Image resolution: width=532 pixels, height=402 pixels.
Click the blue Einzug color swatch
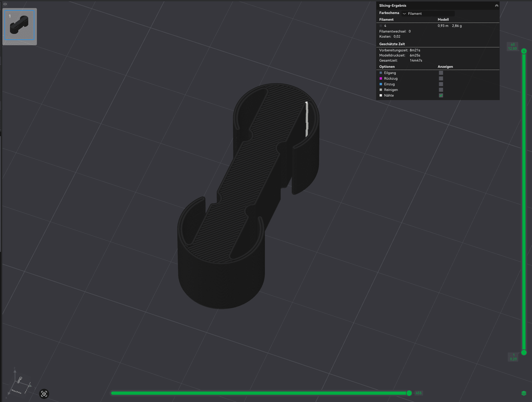tap(381, 84)
